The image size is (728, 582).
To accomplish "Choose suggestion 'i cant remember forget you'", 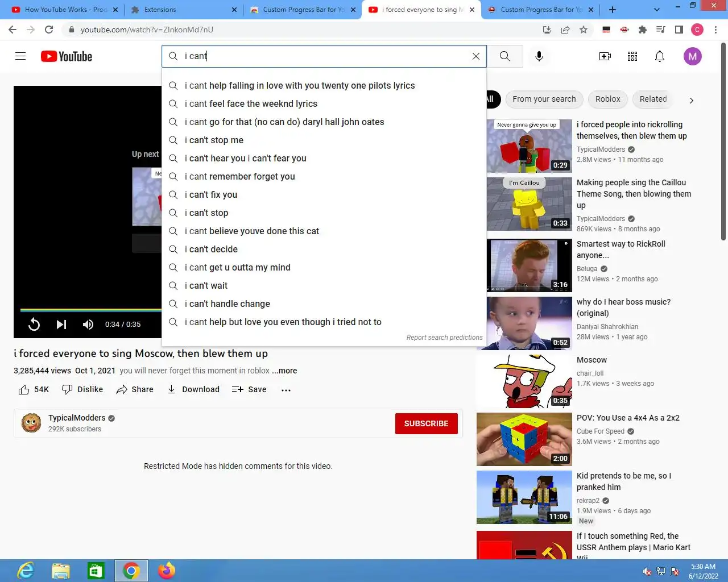I will pos(324,176).
